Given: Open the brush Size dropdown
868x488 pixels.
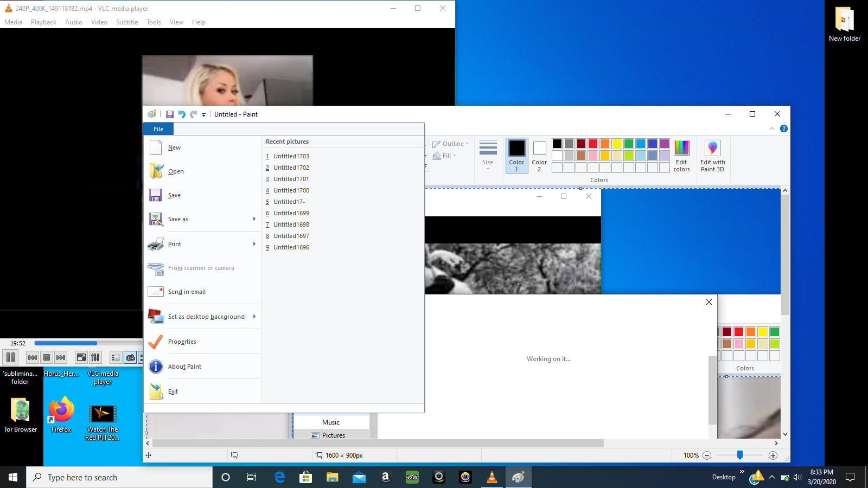Looking at the screenshot, I should click(488, 155).
